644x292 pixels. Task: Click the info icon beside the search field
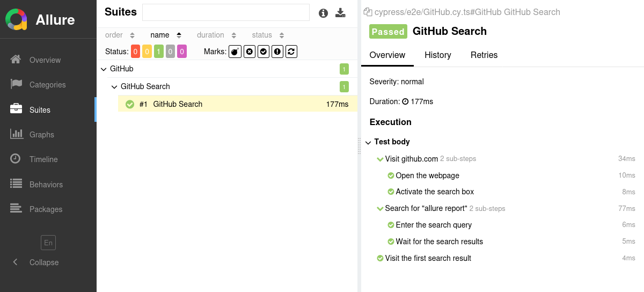[323, 13]
